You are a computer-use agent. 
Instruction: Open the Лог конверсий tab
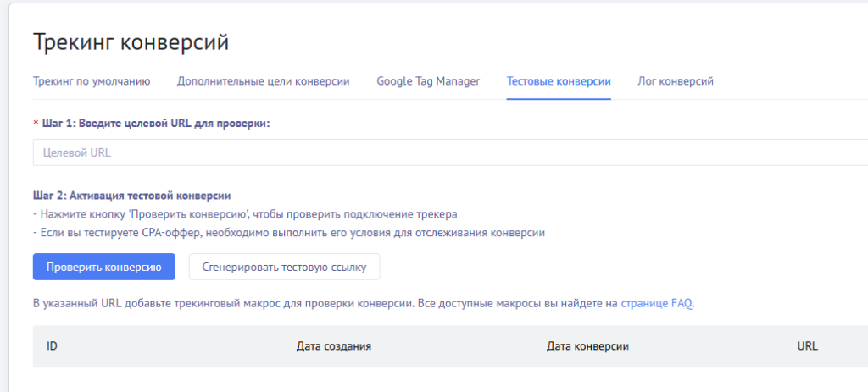tap(676, 81)
